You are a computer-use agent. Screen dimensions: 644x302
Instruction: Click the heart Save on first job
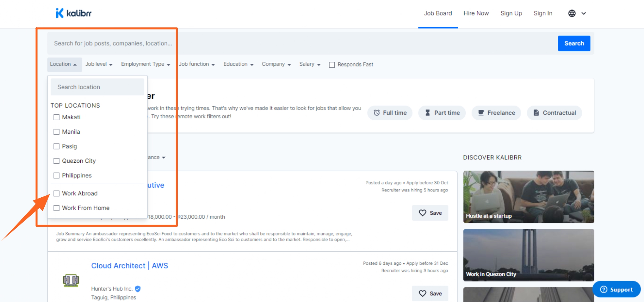[430, 213]
